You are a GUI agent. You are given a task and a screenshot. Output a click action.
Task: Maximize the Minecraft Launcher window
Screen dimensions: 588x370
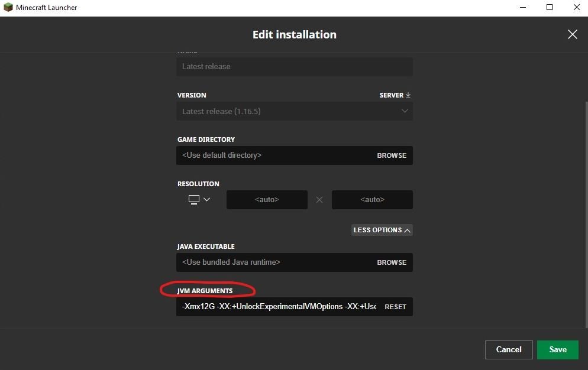[x=550, y=8]
